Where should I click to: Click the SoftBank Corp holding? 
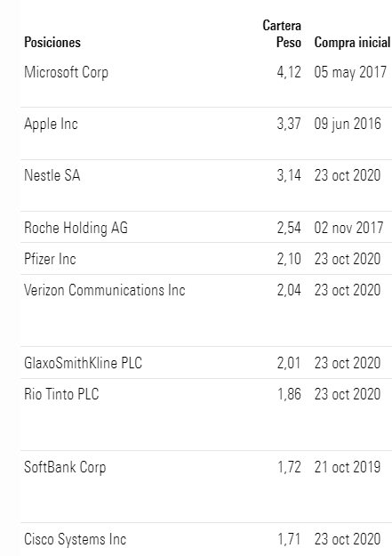coord(65,467)
